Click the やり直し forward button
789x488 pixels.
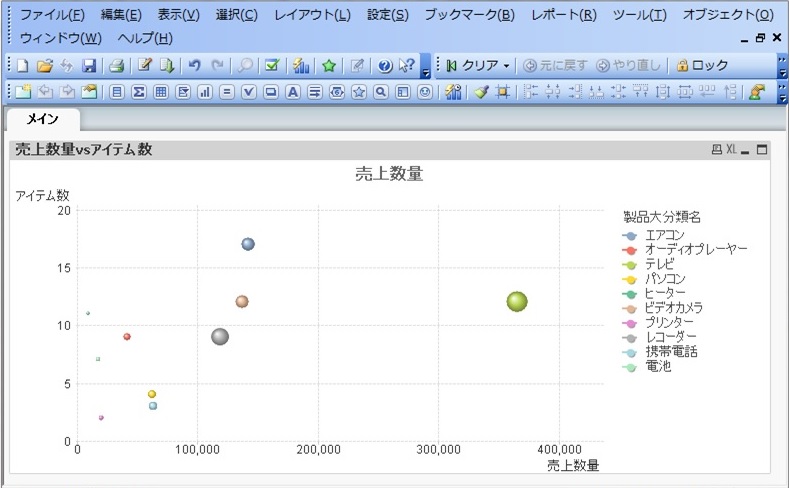coord(628,65)
